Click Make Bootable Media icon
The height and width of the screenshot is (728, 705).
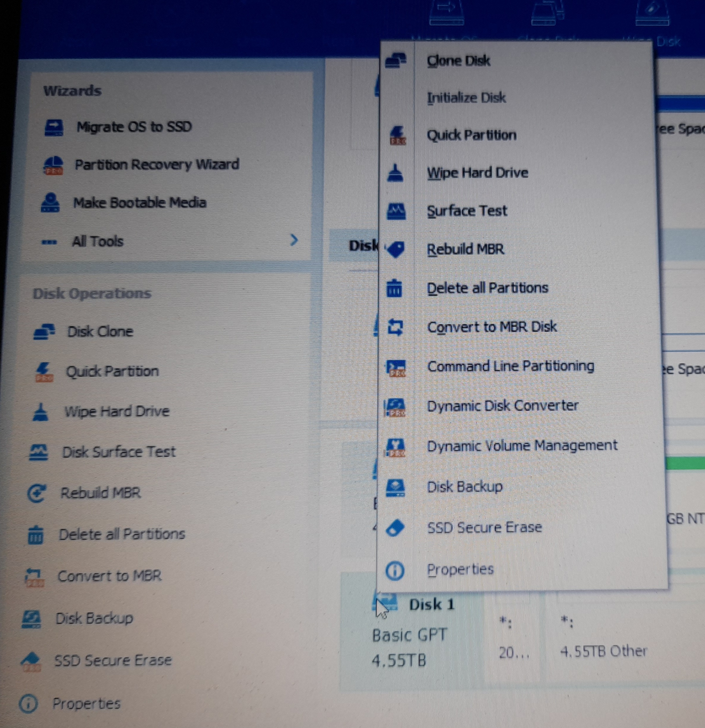[x=50, y=203]
